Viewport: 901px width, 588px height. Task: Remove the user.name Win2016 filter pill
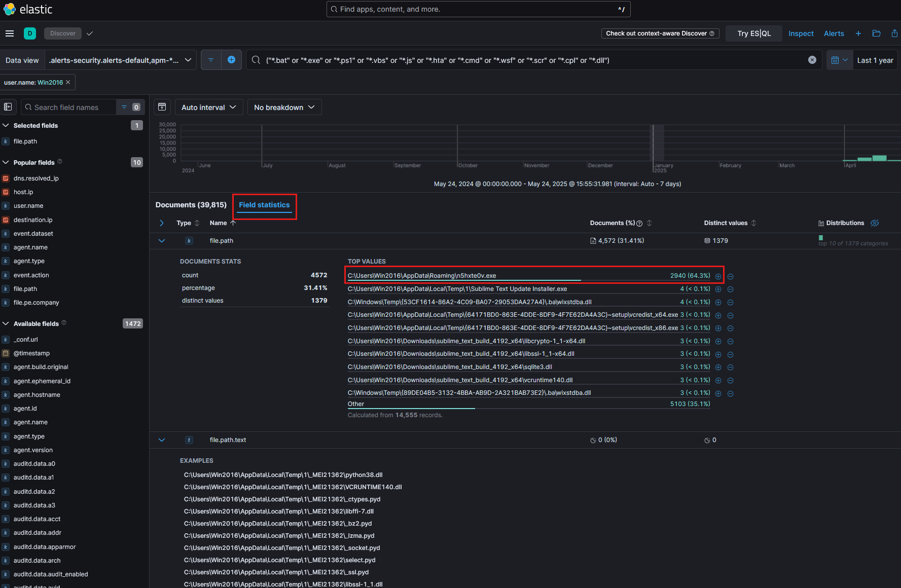point(68,82)
